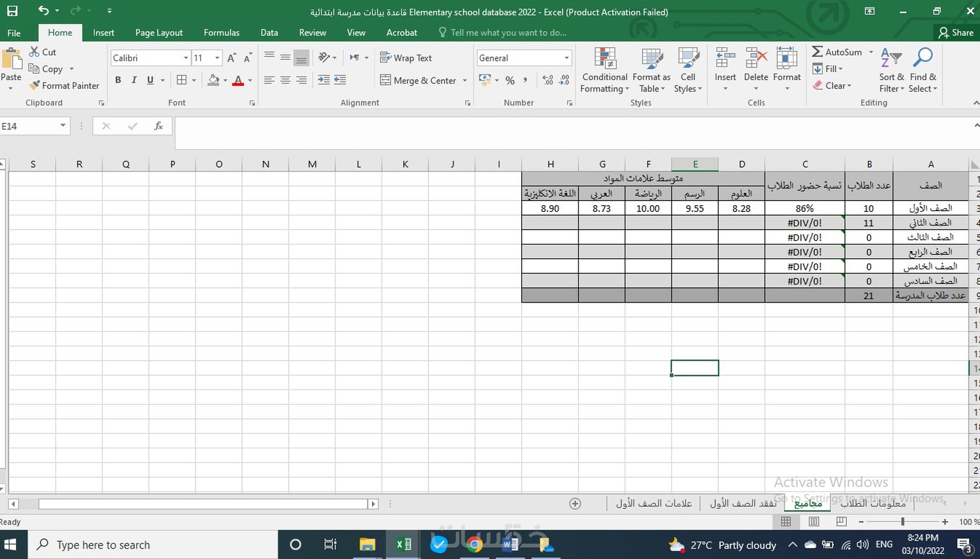The image size is (980, 559).
Task: Cut the selected cell contents
Action: pyautogui.click(x=43, y=52)
